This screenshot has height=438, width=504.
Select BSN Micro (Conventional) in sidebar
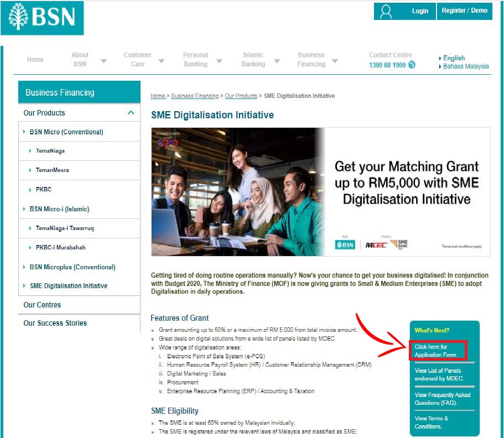click(x=66, y=132)
